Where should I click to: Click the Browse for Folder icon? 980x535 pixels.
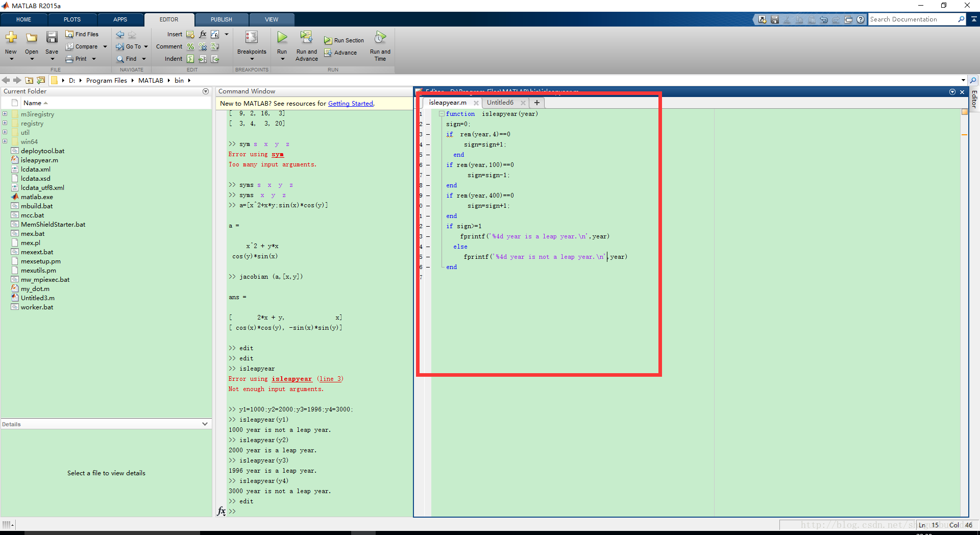tap(41, 80)
